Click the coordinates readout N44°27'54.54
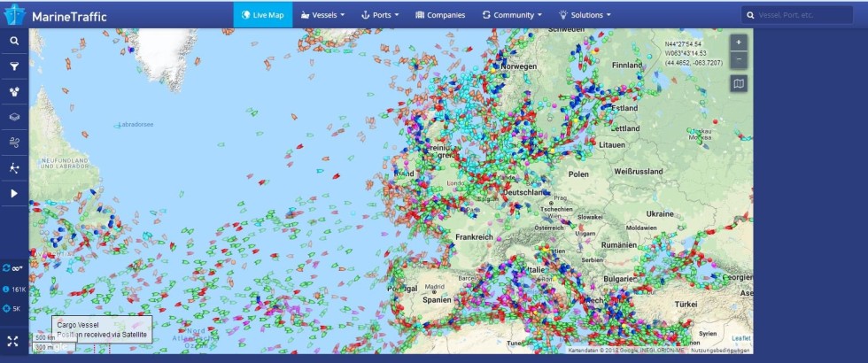 [683, 43]
